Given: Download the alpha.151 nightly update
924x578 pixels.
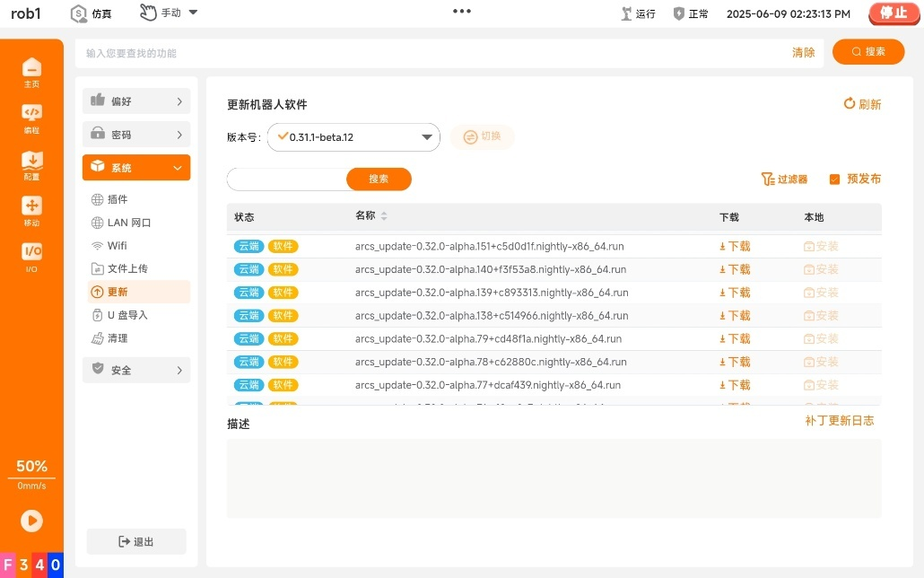Looking at the screenshot, I should pyautogui.click(x=735, y=246).
